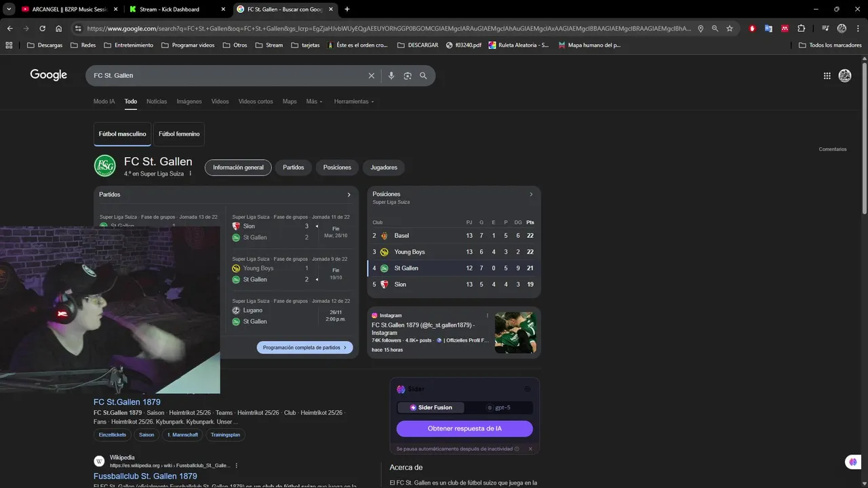
Task: Click the search magnifier button
Action: pyautogui.click(x=423, y=75)
